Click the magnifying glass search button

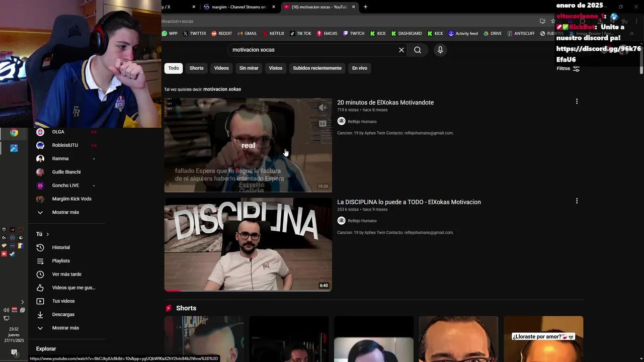pos(418,50)
